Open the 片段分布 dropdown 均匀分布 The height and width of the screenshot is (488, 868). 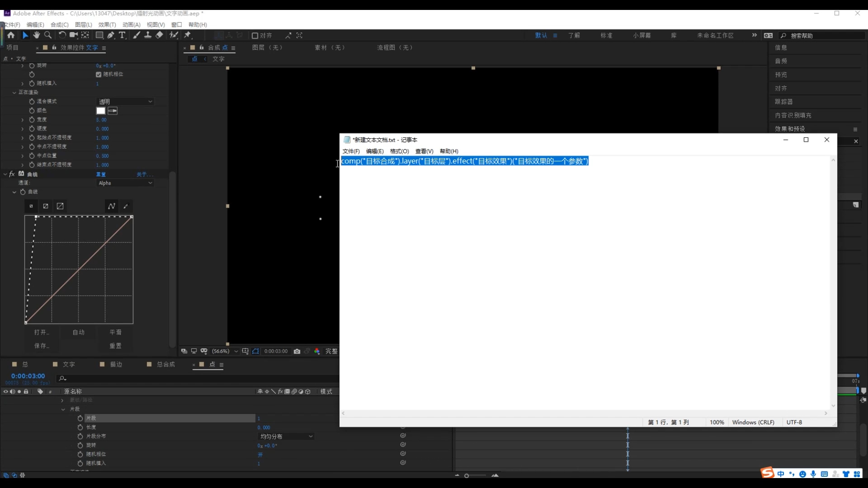click(x=286, y=436)
